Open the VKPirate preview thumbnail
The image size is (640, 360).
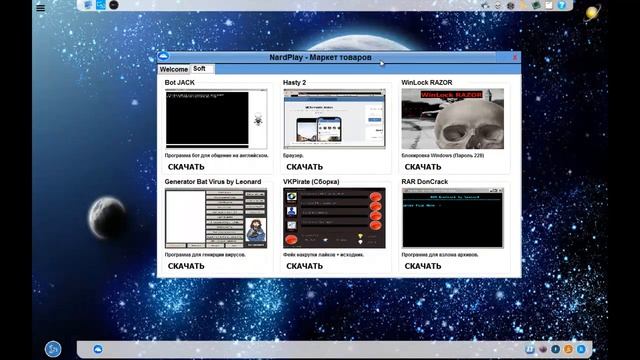334,218
